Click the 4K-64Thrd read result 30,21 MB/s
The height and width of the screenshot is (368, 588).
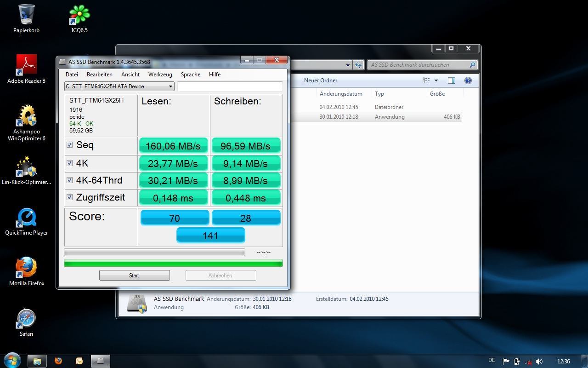point(173,180)
